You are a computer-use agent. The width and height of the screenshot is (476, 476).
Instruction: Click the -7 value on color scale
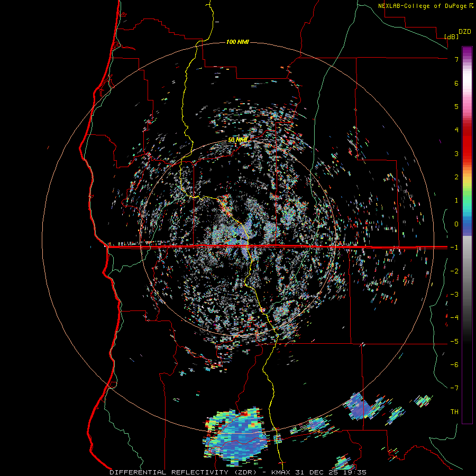click(454, 388)
